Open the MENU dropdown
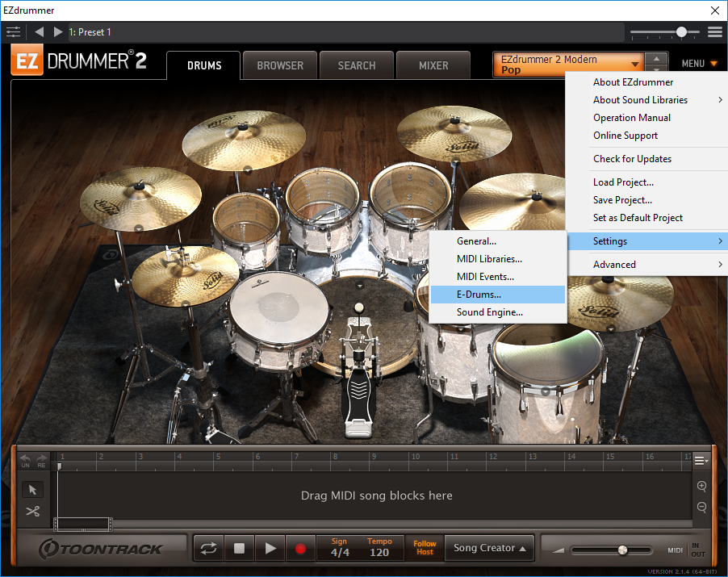The height and width of the screenshot is (577, 728). [x=699, y=64]
